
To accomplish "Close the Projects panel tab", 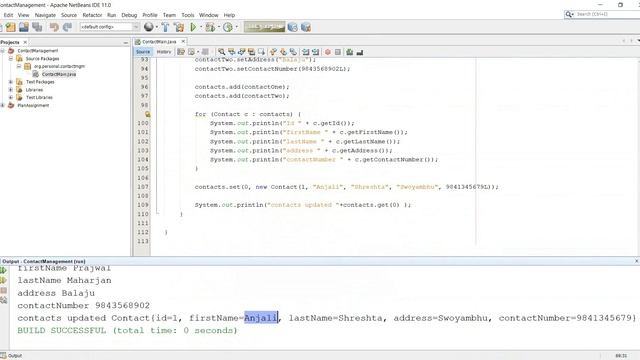I will point(25,42).
